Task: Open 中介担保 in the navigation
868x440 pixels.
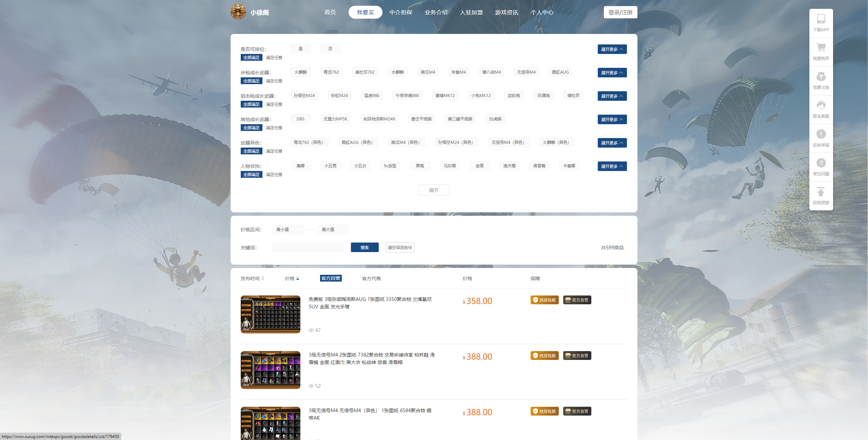Action: point(401,12)
